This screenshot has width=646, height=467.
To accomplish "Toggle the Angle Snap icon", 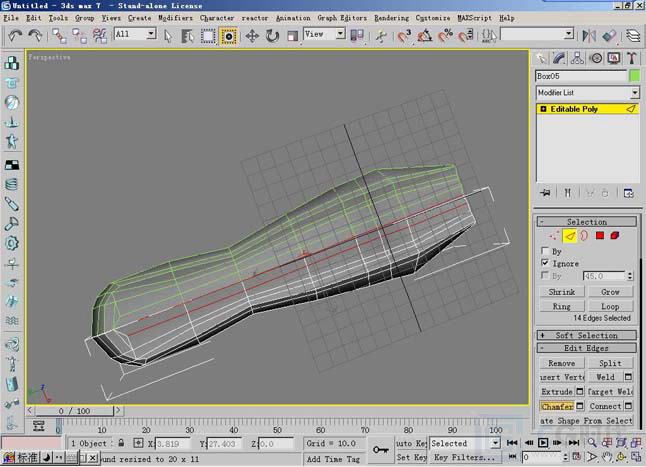I will [x=424, y=36].
